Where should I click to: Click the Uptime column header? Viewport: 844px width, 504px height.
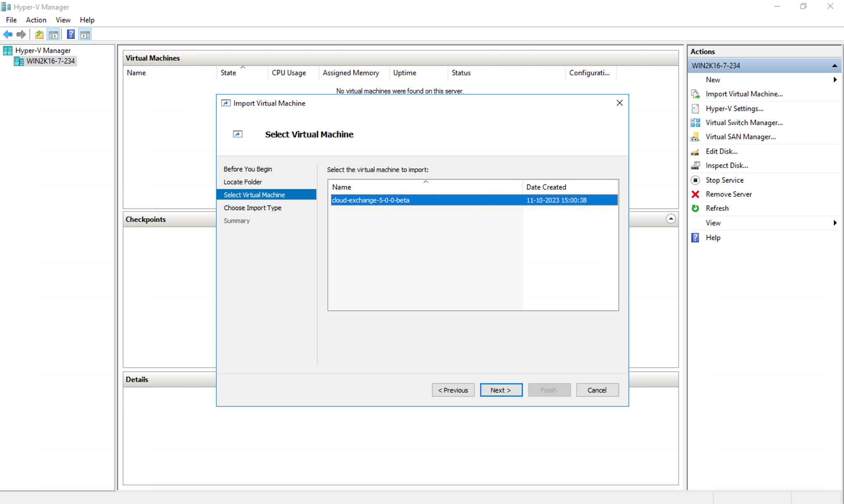(418, 73)
